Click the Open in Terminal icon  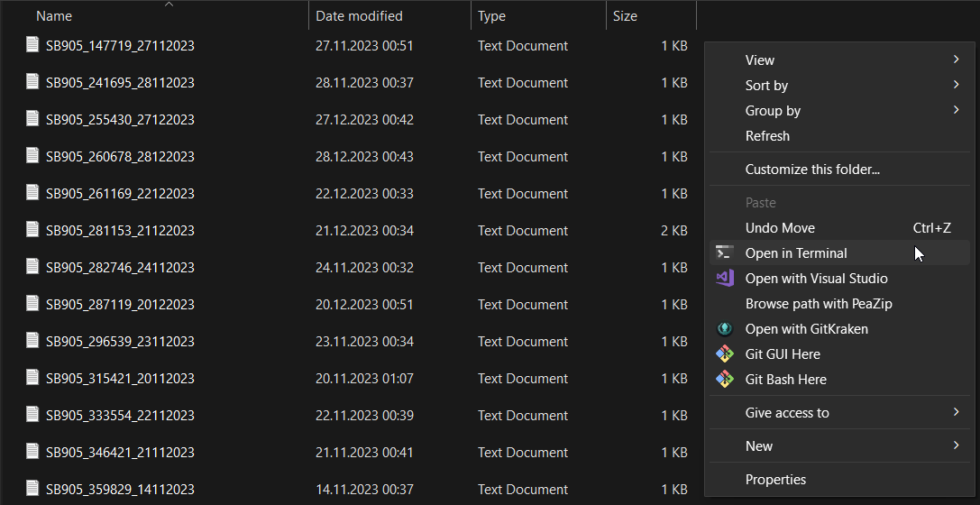pyautogui.click(x=724, y=253)
